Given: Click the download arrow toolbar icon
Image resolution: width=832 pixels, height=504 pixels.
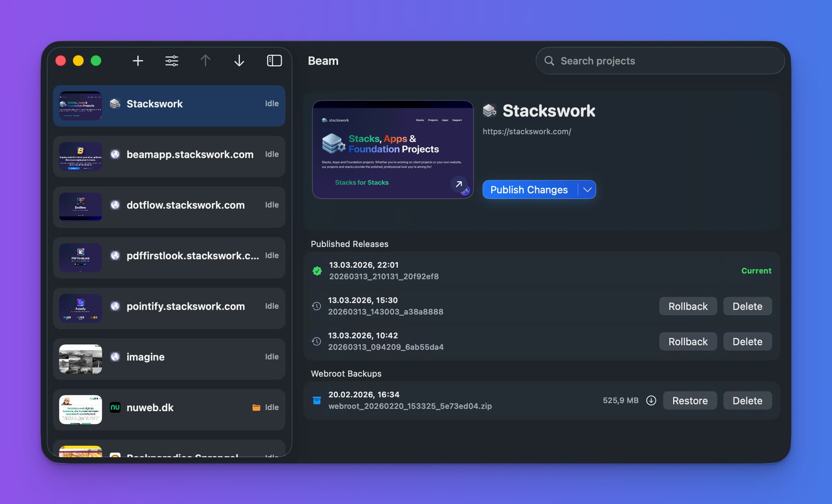Looking at the screenshot, I should coord(239,61).
